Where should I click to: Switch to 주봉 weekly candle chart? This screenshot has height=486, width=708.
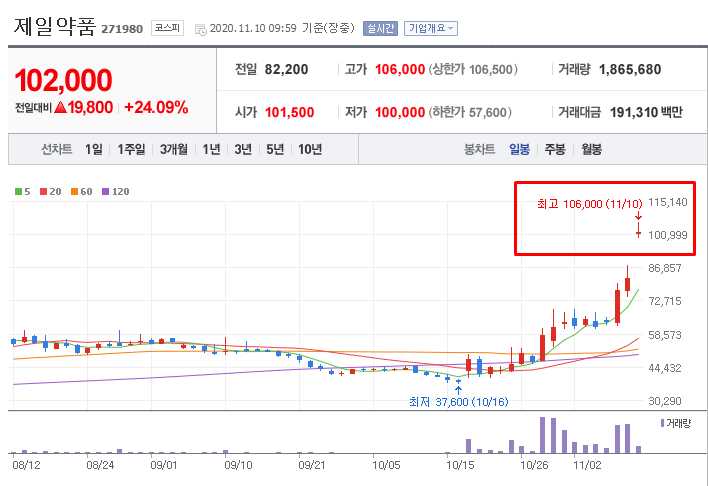click(x=555, y=149)
